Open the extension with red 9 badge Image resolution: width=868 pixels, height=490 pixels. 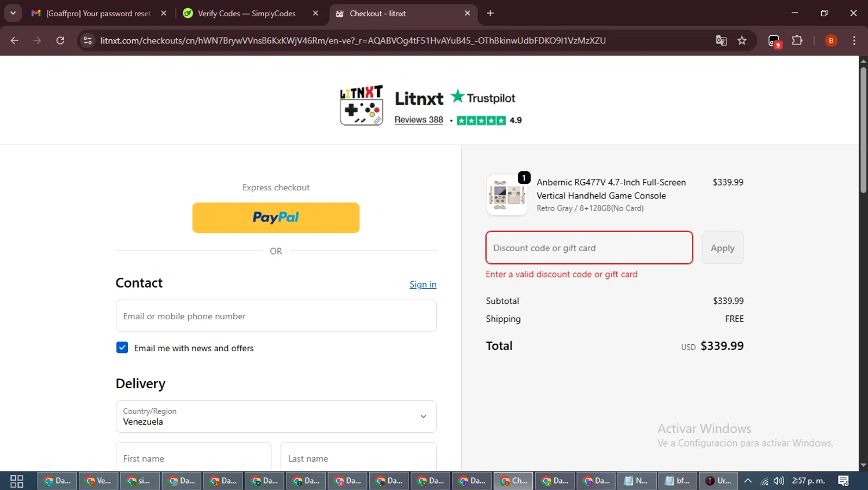774,41
